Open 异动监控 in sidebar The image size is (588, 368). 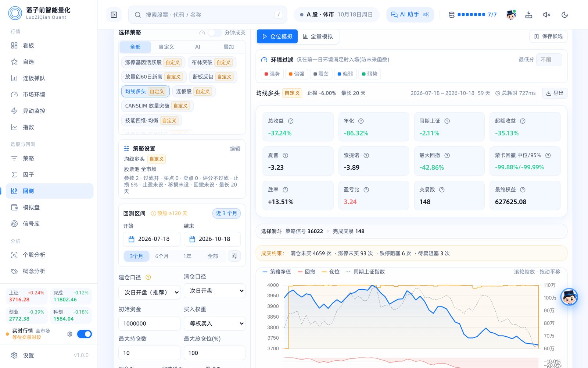(x=50, y=111)
